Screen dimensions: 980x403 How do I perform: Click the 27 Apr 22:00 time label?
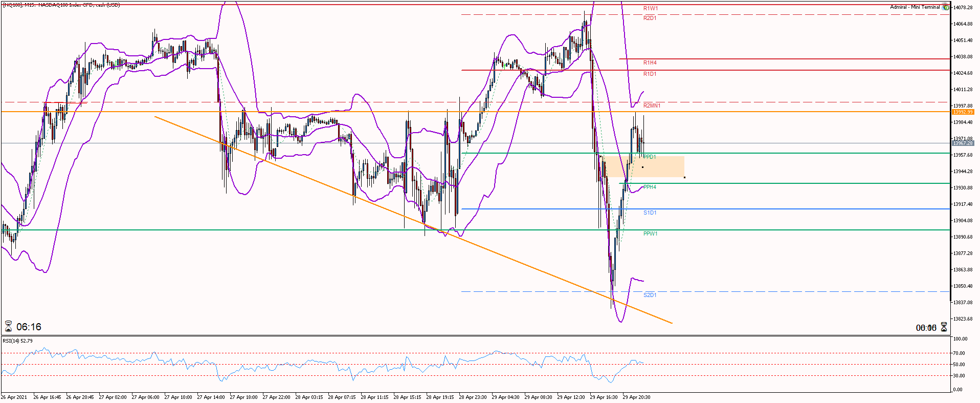point(276,397)
